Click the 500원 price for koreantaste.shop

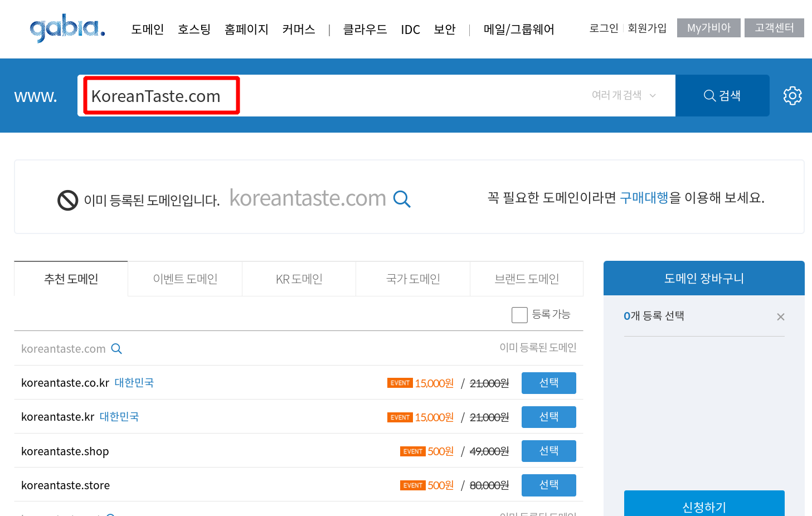tap(441, 451)
